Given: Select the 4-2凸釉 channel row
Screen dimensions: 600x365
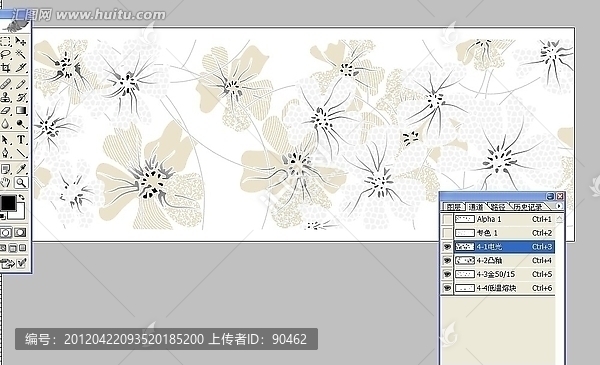Looking at the screenshot, I should coord(504,261).
